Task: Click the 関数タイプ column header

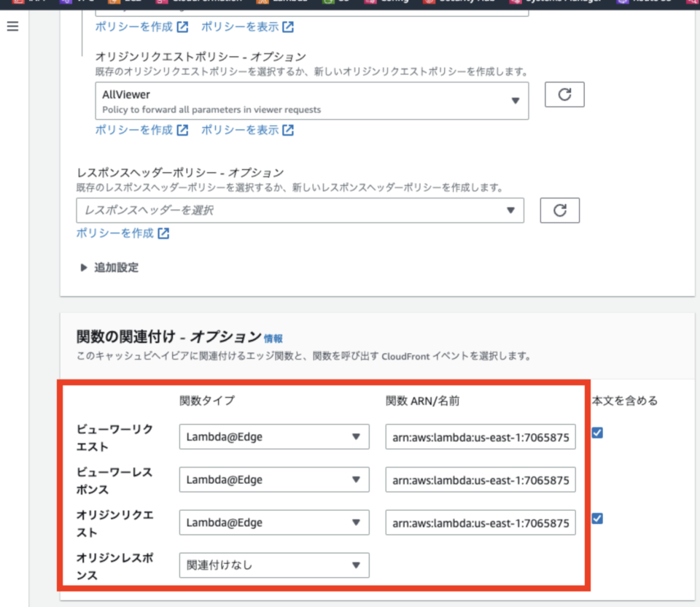Action: pyautogui.click(x=207, y=401)
